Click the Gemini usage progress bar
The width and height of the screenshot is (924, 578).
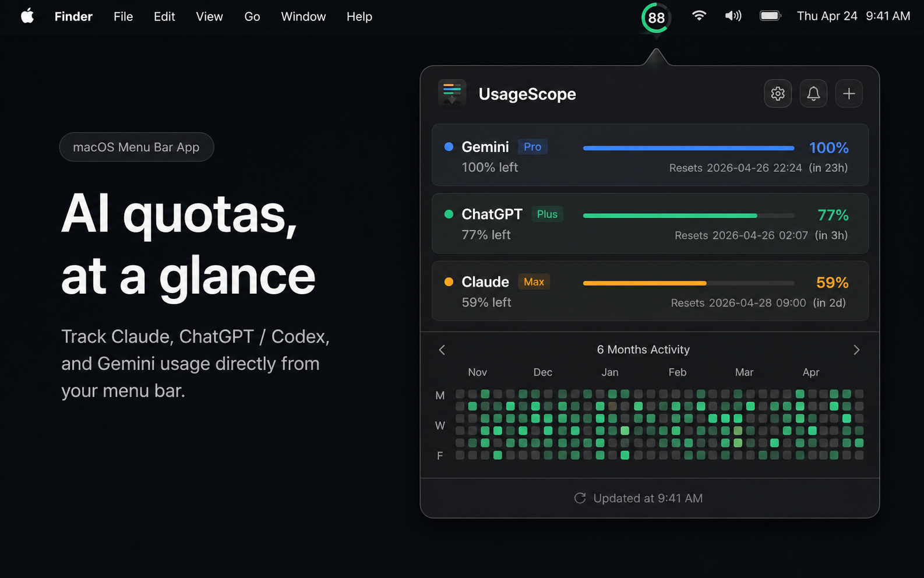click(x=689, y=148)
